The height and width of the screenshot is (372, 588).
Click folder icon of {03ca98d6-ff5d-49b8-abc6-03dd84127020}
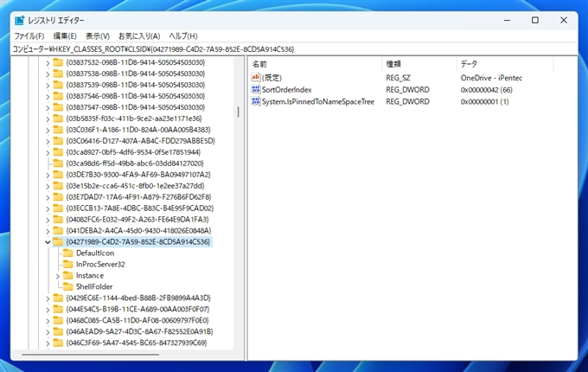[58, 164]
